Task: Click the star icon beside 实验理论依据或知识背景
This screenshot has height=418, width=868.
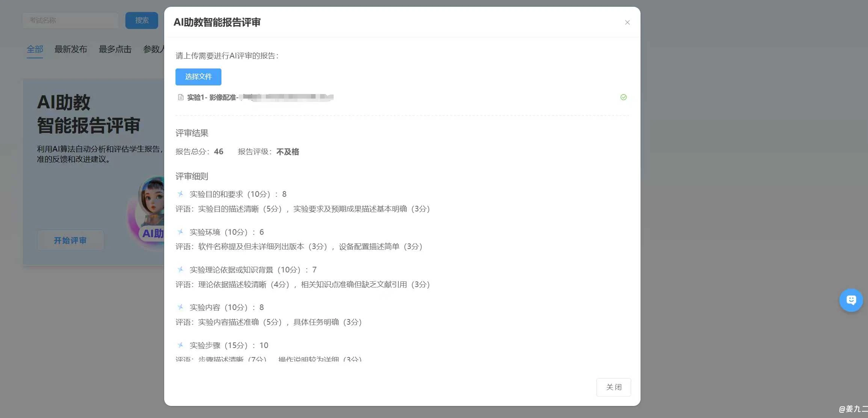Action: tap(180, 269)
